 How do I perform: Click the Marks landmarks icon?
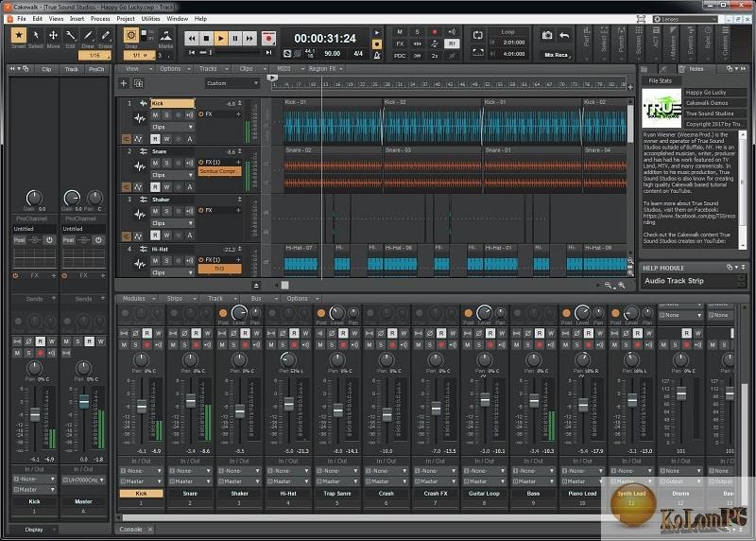(165, 36)
